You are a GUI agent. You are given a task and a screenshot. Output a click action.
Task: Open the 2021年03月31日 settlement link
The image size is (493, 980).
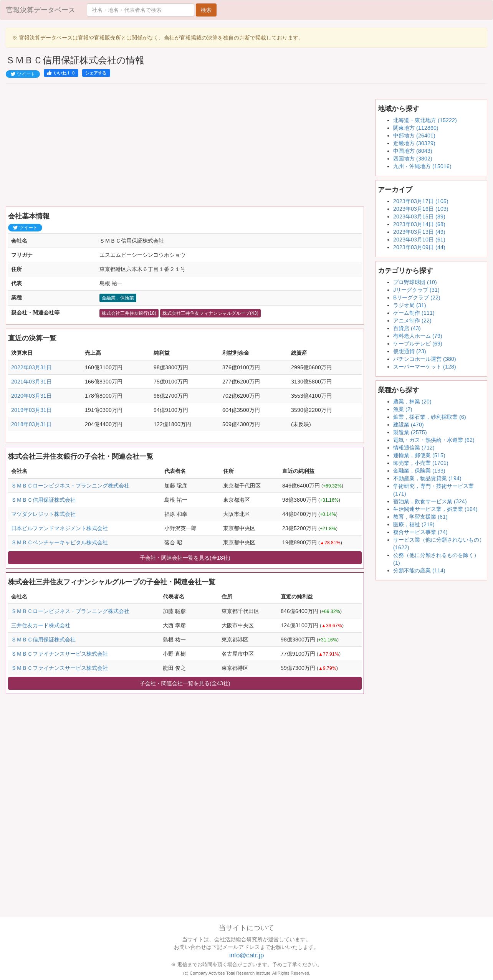tap(31, 382)
